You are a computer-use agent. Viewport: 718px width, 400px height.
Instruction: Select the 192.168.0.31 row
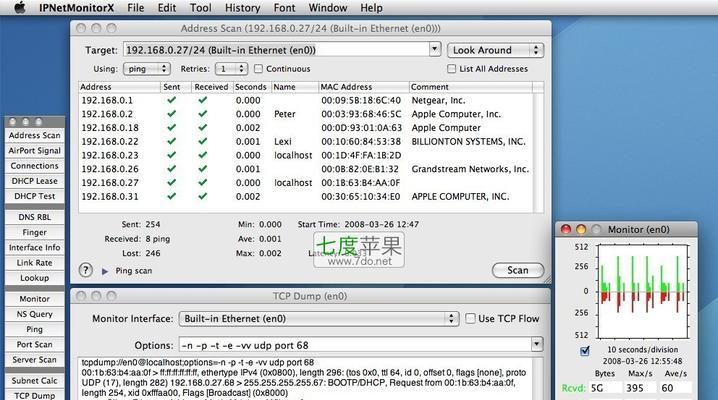[x=305, y=196]
